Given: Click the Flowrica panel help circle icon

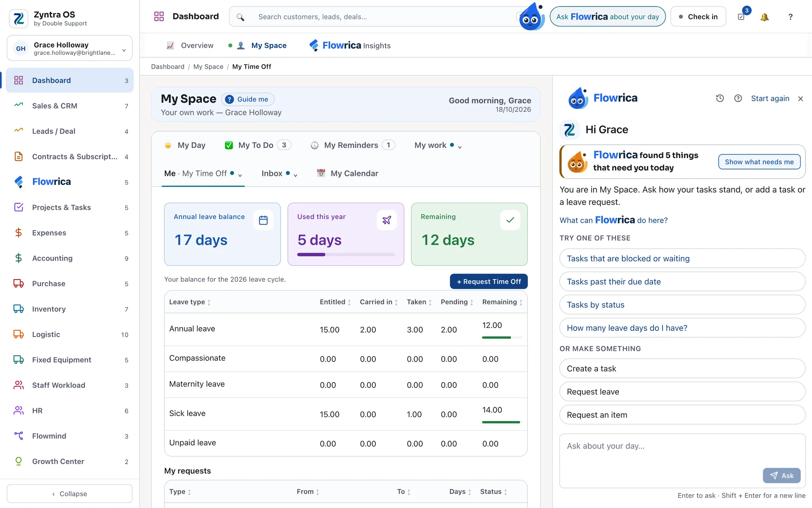Looking at the screenshot, I should [x=738, y=98].
